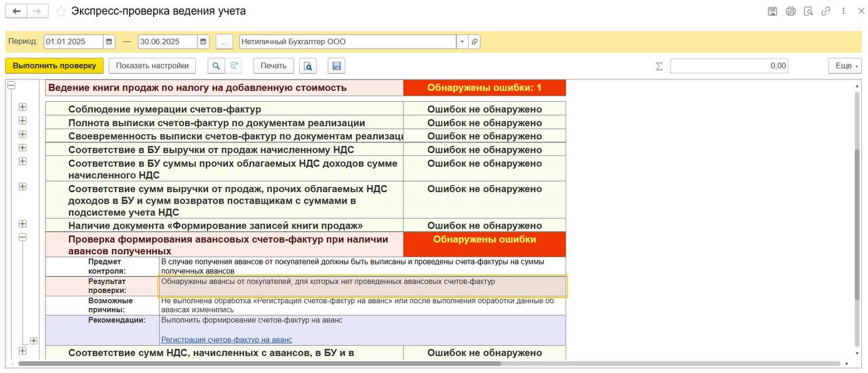The height and width of the screenshot is (373, 868).
Task: Expand the Своевременность выписки счетов-фактур row
Action: pyautogui.click(x=22, y=134)
